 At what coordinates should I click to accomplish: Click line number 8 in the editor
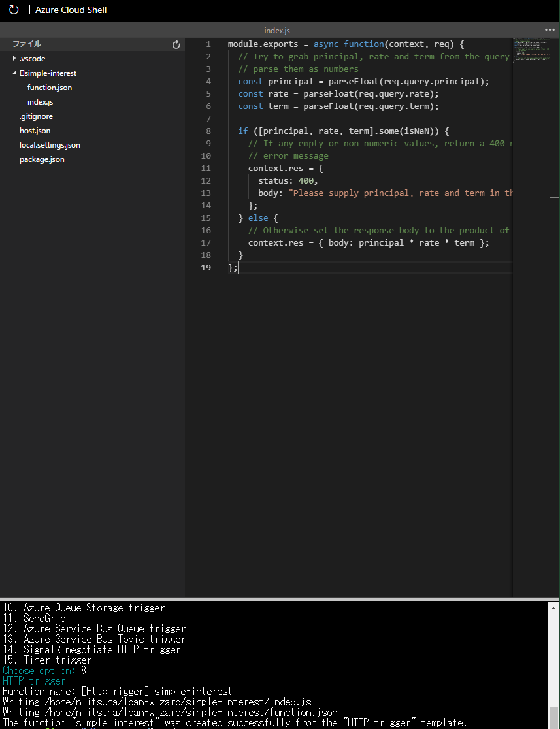[208, 131]
